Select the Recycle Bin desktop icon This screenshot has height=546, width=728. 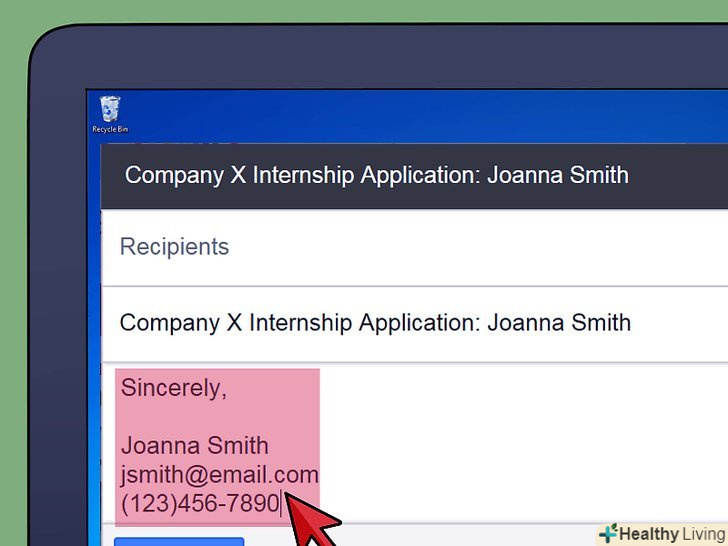[110, 108]
